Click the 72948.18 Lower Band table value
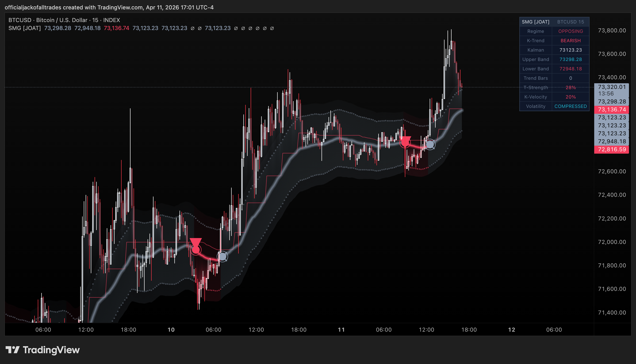 pos(571,69)
